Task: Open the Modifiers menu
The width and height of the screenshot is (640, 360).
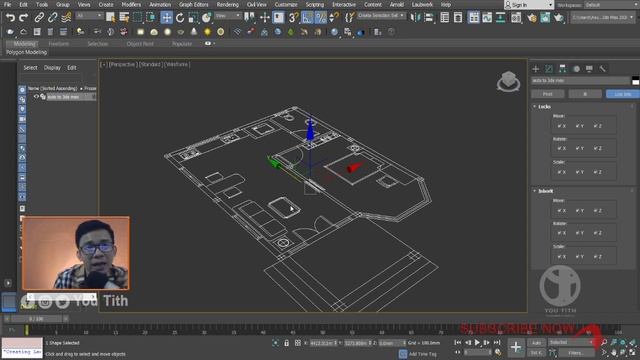Action: click(x=131, y=4)
